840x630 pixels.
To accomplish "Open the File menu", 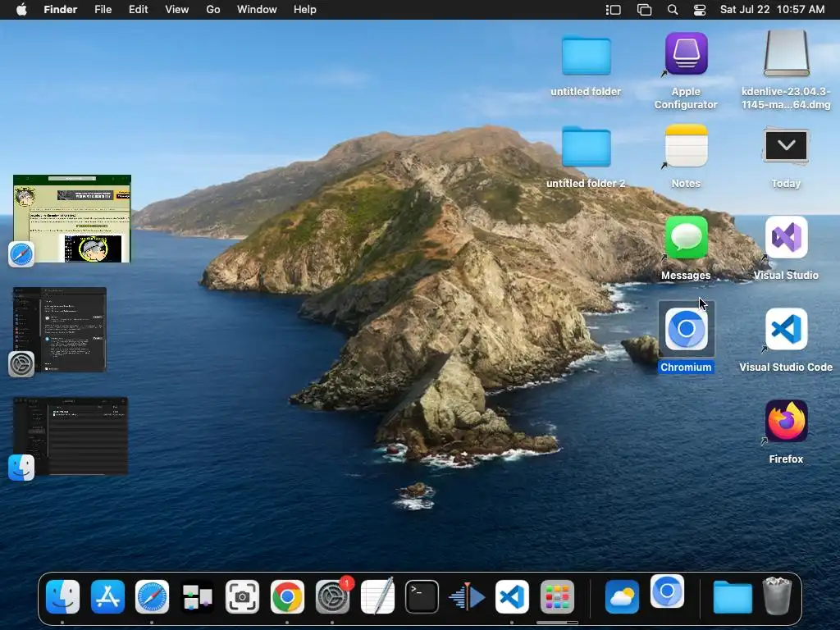I will [x=103, y=10].
